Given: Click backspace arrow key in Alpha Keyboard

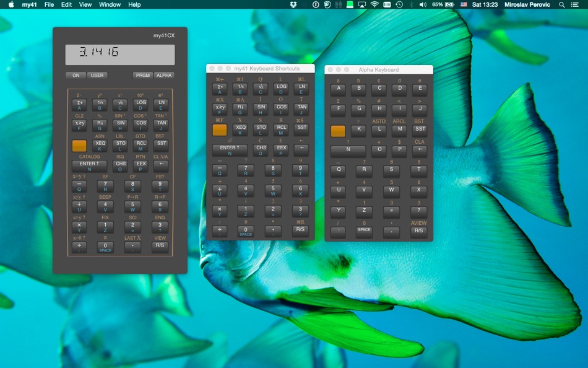Looking at the screenshot, I should point(420,151).
